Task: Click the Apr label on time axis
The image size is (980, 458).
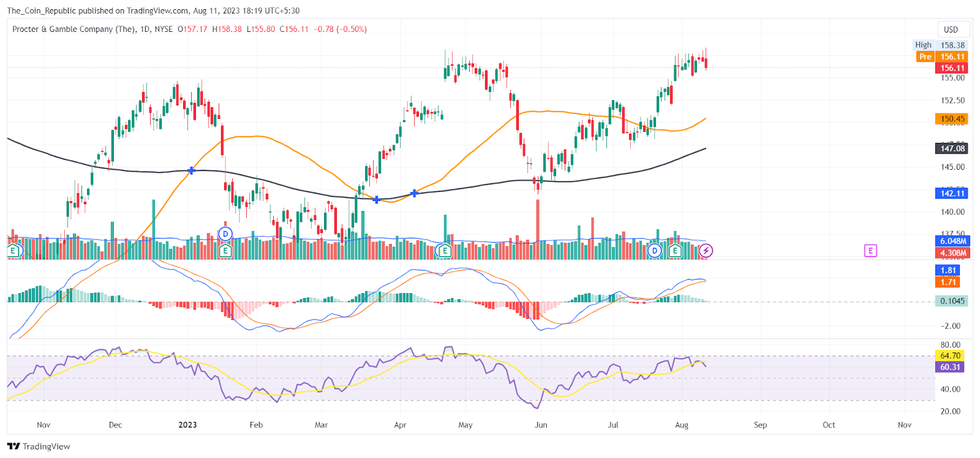Action: pyautogui.click(x=400, y=425)
